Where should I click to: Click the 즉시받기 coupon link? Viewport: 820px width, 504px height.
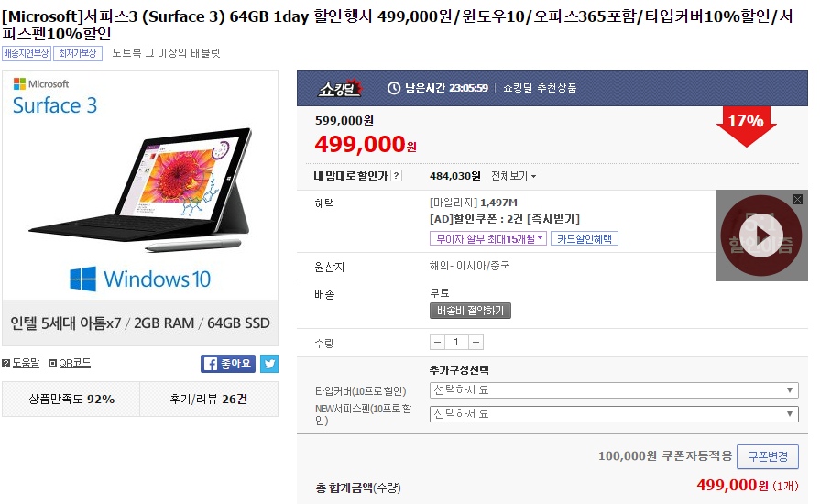[x=553, y=219]
